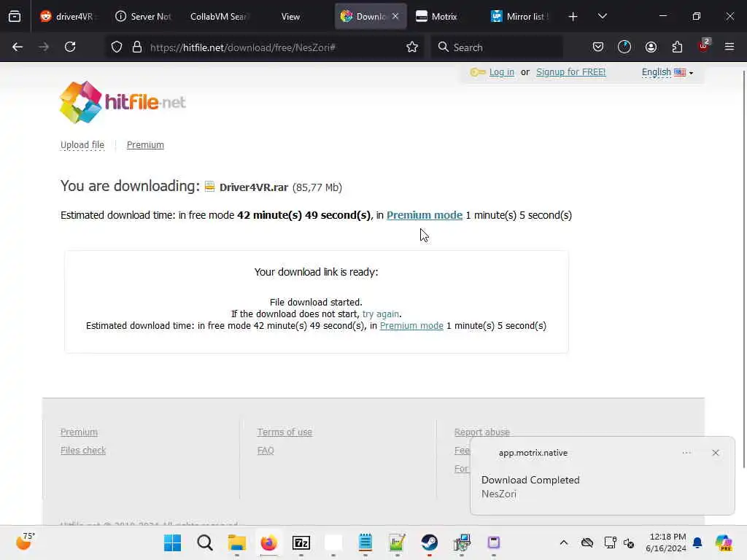Viewport: 747px width, 560px height.
Task: Switch to the Server Not tab
Action: click(x=143, y=17)
